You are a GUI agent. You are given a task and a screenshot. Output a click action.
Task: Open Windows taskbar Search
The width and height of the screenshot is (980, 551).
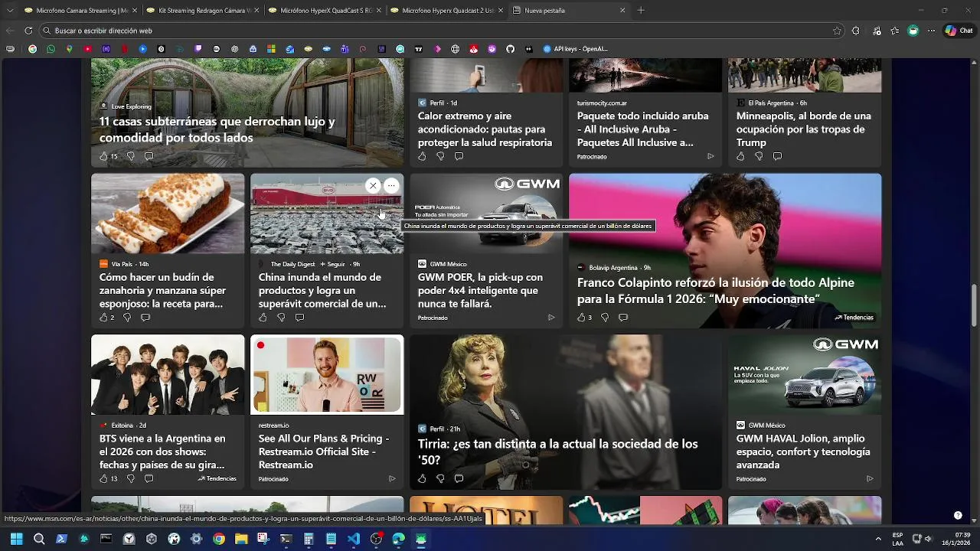click(39, 539)
